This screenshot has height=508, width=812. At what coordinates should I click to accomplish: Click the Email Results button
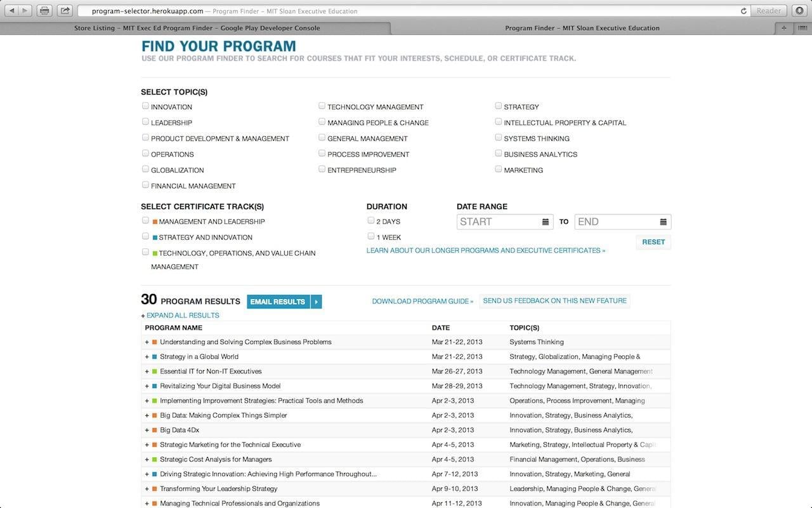[278, 302]
